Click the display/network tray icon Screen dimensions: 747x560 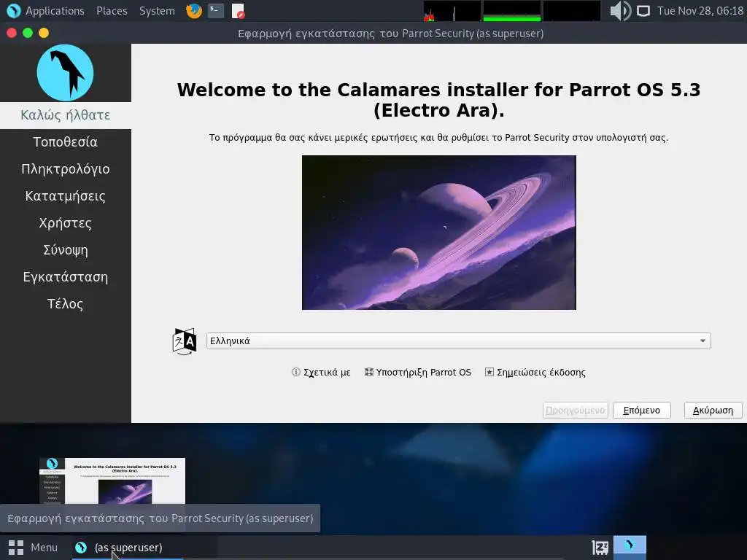643,10
